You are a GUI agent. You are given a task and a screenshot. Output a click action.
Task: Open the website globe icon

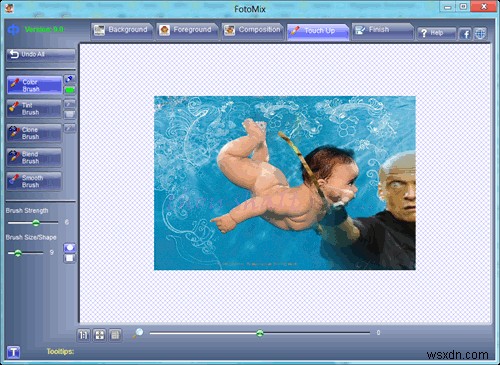click(480, 33)
